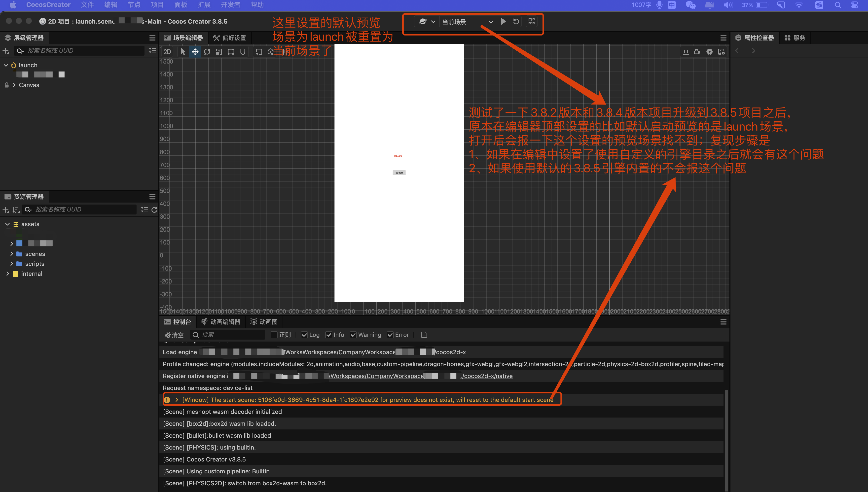Select the rect transform tool
The width and height of the screenshot is (868, 492).
(231, 52)
